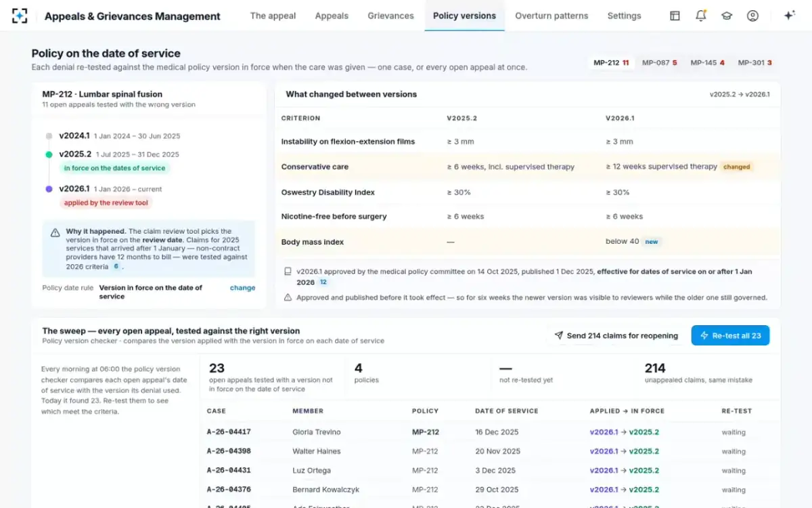This screenshot has width=812, height=508.
Task: Open case A-26-04431
Action: pyautogui.click(x=229, y=470)
